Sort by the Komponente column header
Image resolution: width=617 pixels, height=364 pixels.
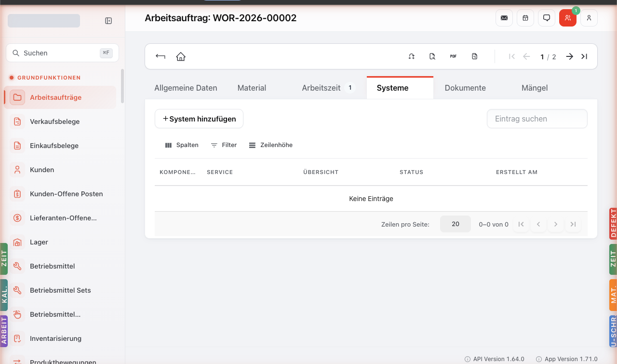178,172
